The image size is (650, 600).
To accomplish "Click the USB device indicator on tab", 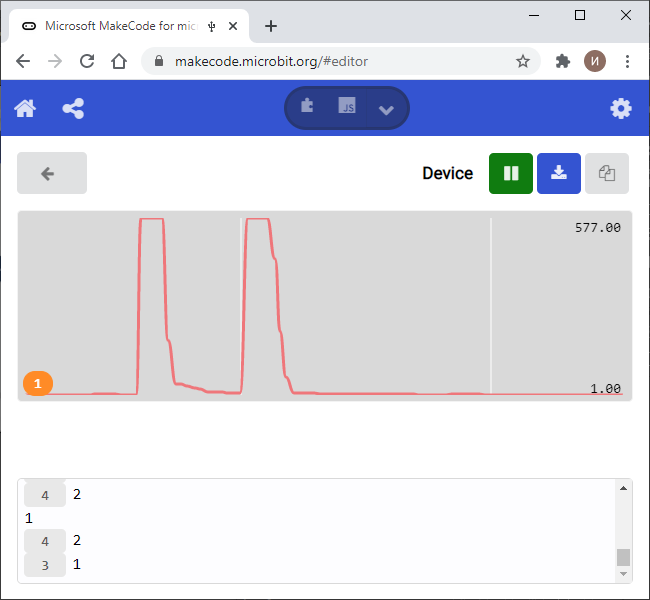I will tap(212, 26).
